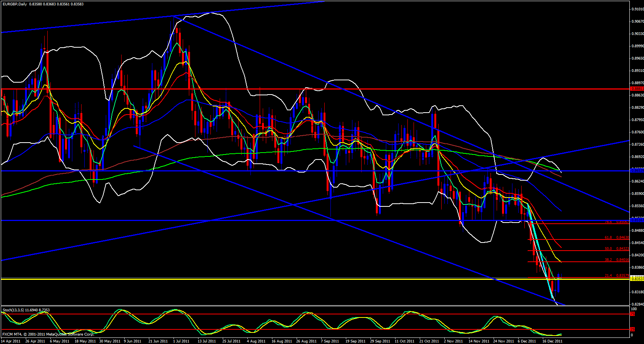The image size is (644, 344).
Task: Click the 19 Sep 2011 date label
Action: click(355, 341)
